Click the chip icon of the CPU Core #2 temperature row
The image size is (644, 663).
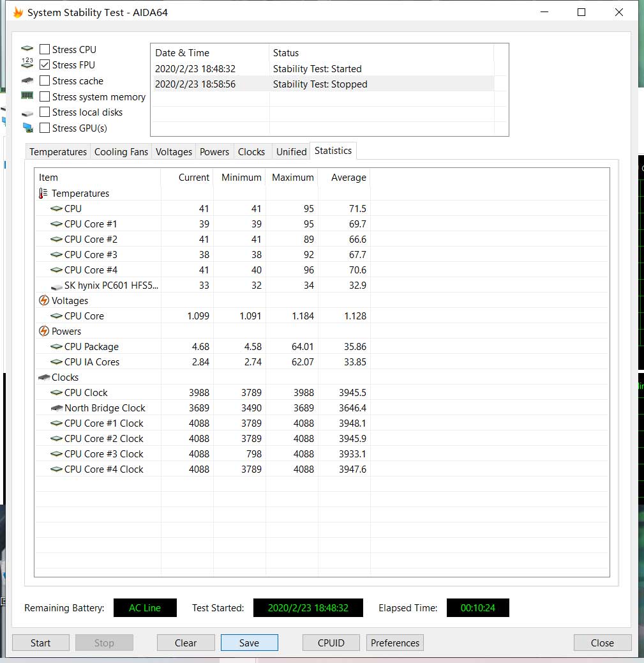tap(56, 240)
